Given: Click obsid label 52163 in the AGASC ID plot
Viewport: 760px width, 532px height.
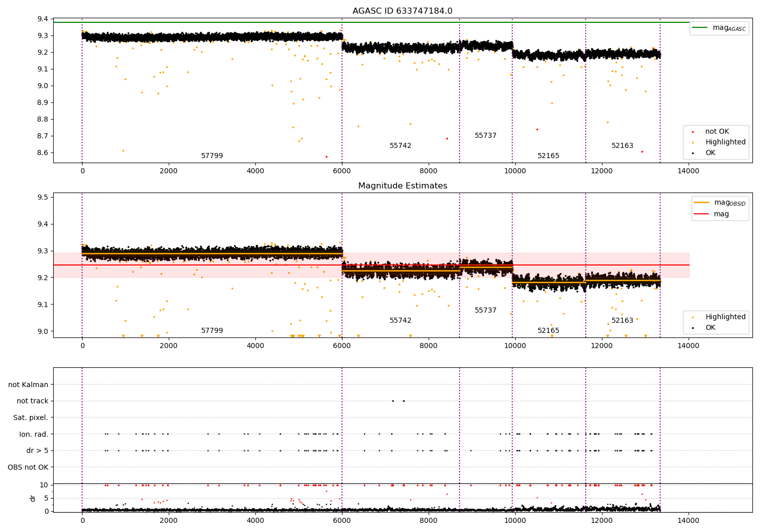Looking at the screenshot, I should tap(622, 145).
